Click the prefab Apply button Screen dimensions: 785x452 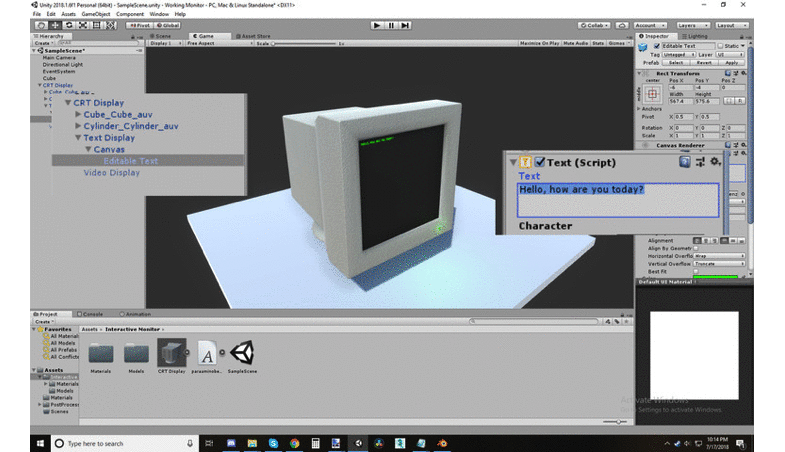tap(732, 63)
